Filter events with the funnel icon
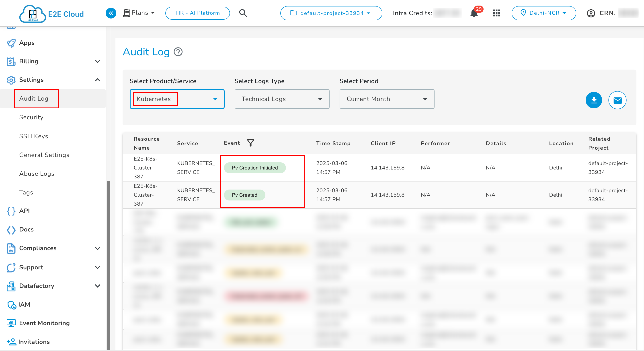This screenshot has width=644, height=351. (250, 143)
